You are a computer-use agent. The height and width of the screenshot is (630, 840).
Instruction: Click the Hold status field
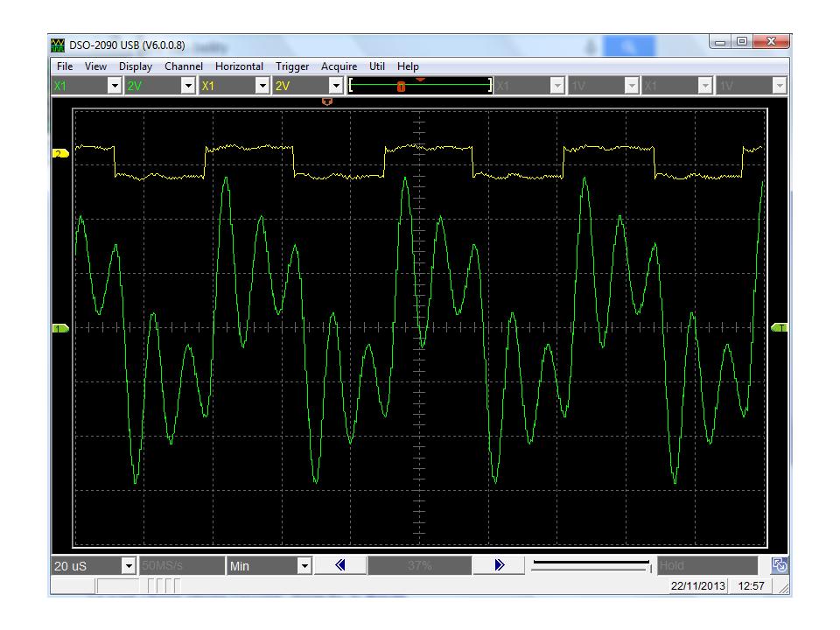click(707, 566)
